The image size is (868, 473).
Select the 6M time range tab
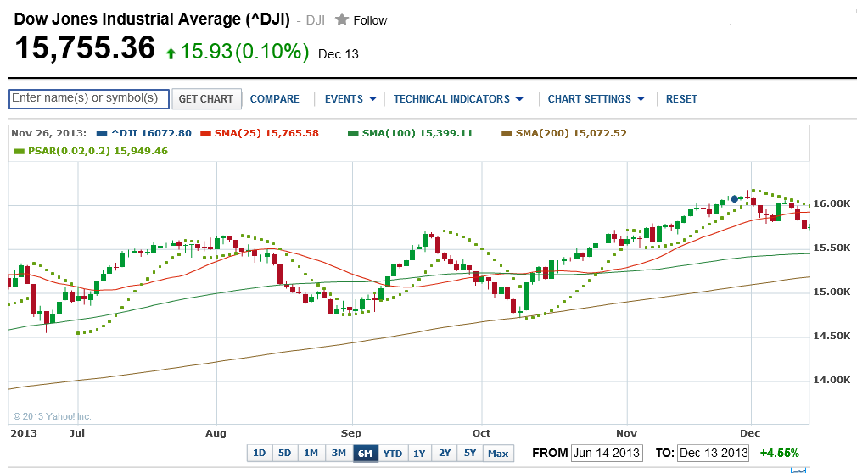[x=366, y=454]
